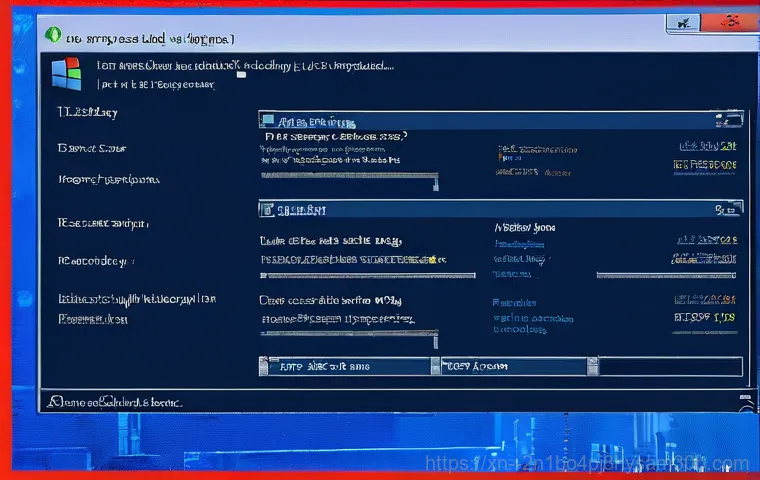Viewport: 760px width, 480px height.
Task: Click the green round icon in the title bar
Action: click(53, 35)
